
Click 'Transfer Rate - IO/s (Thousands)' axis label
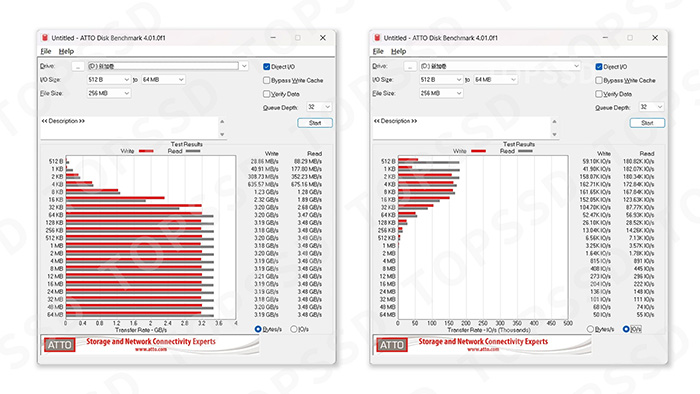point(489,330)
